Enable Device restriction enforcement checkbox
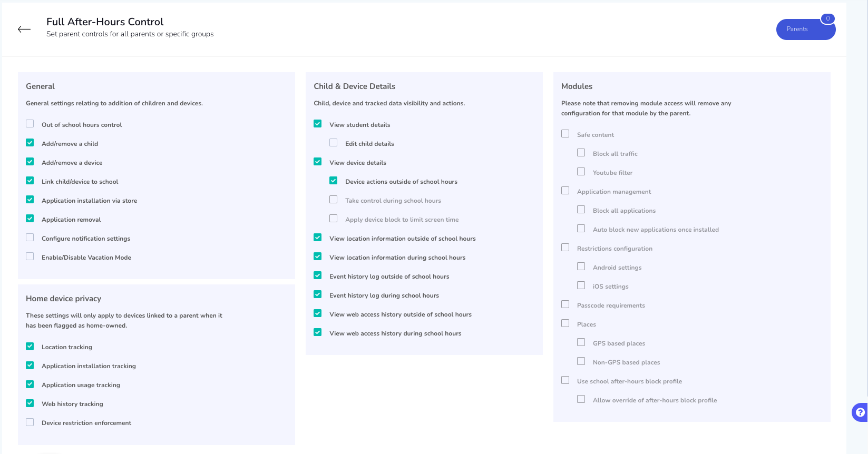 click(30, 422)
